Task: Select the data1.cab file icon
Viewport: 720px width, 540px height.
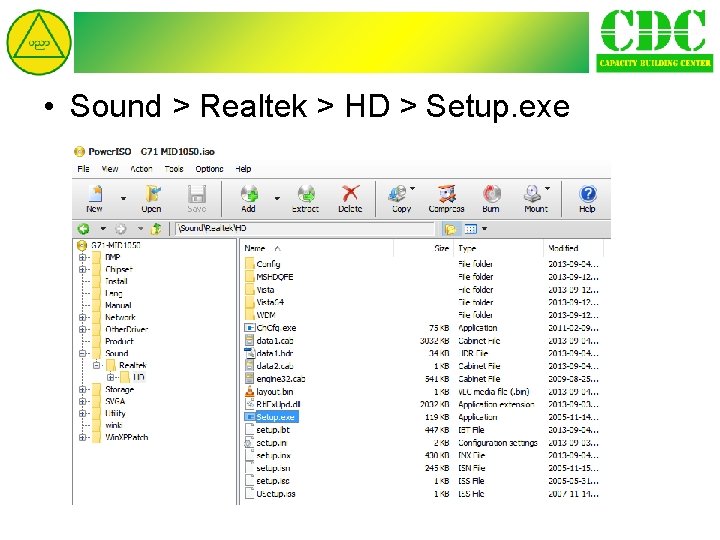Action: click(x=249, y=341)
